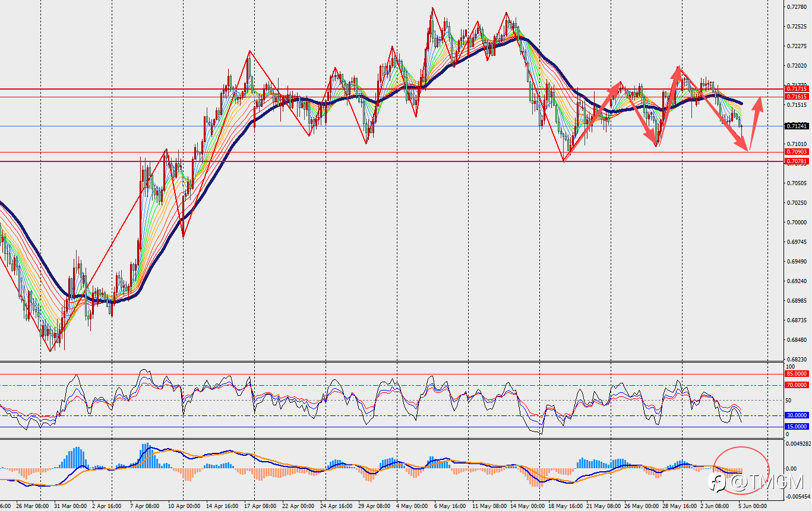Click the 22 Apr 00:00 time label
The image size is (812, 511).
(x=297, y=506)
